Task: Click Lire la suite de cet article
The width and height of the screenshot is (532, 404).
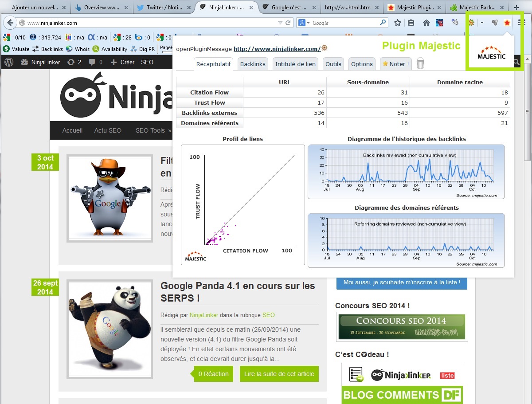Action: 279,374
